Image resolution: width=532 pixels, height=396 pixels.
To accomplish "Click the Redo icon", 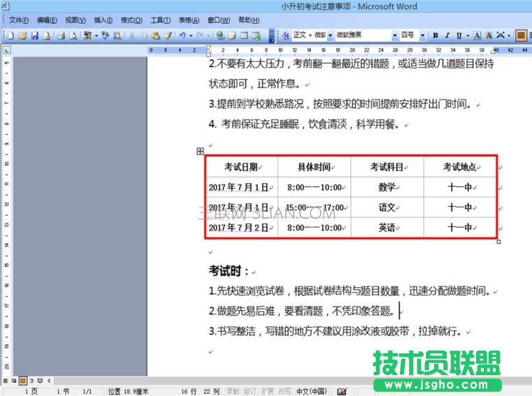I will point(200,35).
